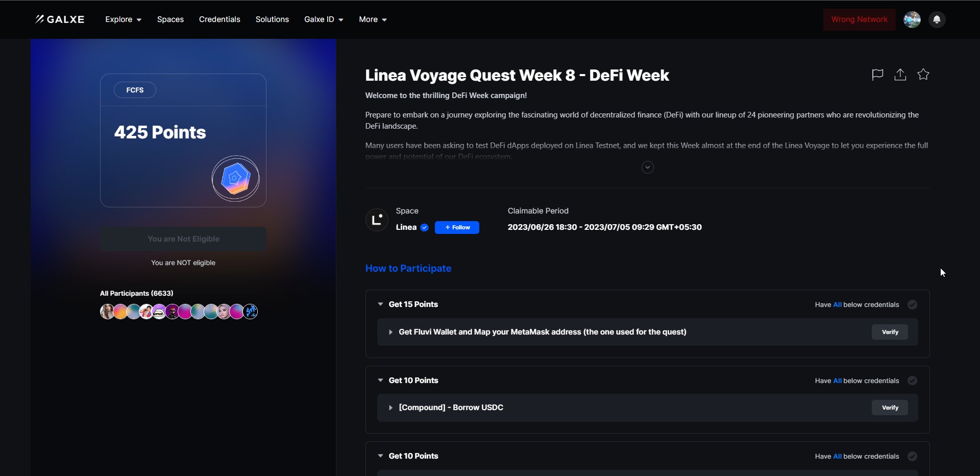This screenshot has height=476, width=980.
Task: Click All Participants (6633) label
Action: 137,293
